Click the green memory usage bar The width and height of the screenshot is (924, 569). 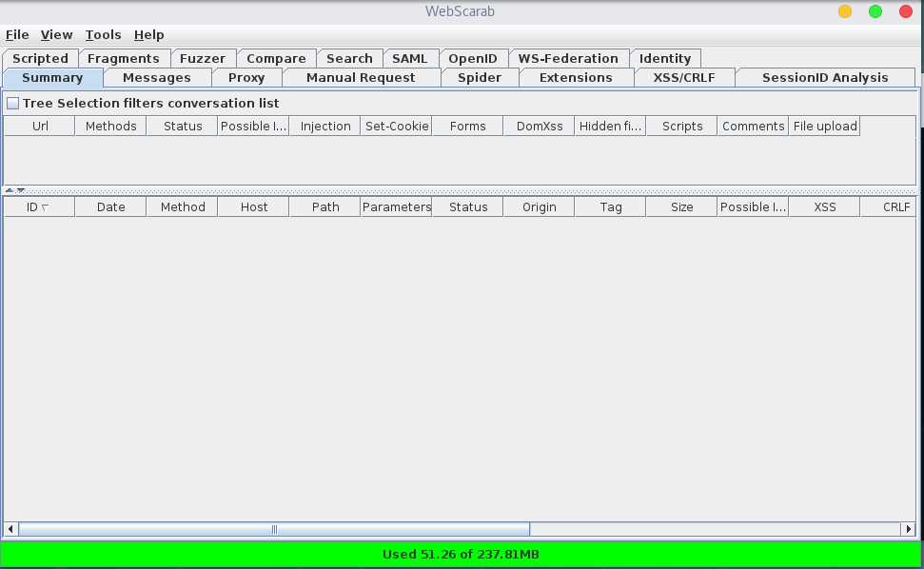(461, 555)
